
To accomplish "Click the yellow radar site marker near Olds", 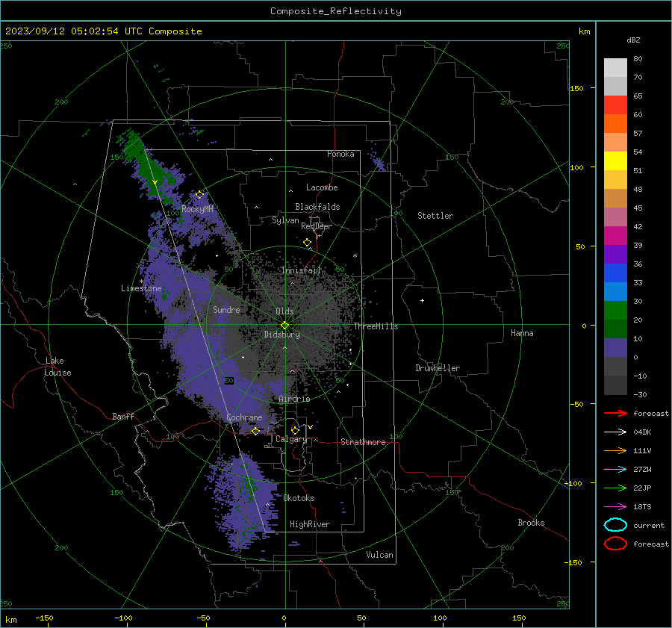I will click(285, 326).
